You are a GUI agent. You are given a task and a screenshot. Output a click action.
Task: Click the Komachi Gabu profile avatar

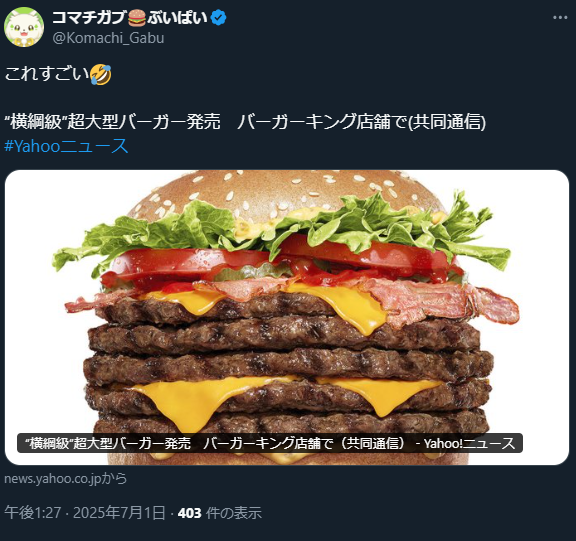point(24,27)
